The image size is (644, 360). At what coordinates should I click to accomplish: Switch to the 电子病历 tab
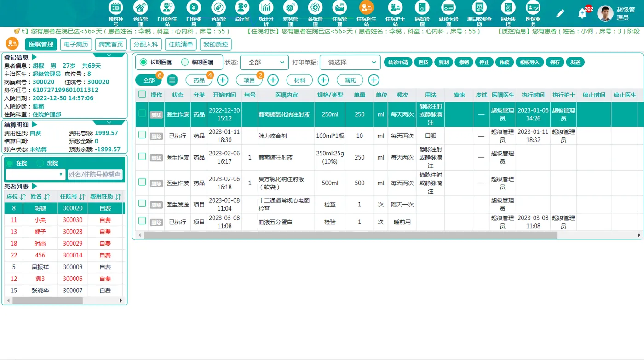pyautogui.click(x=76, y=44)
